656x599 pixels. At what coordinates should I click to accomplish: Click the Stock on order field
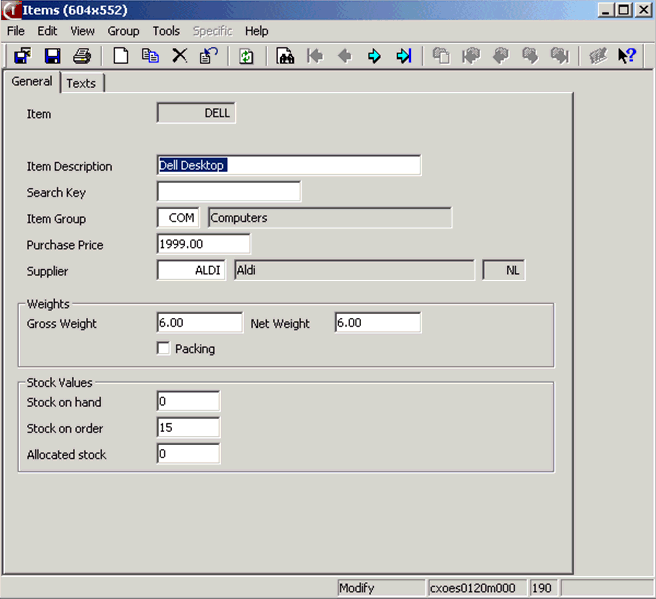coord(188,428)
